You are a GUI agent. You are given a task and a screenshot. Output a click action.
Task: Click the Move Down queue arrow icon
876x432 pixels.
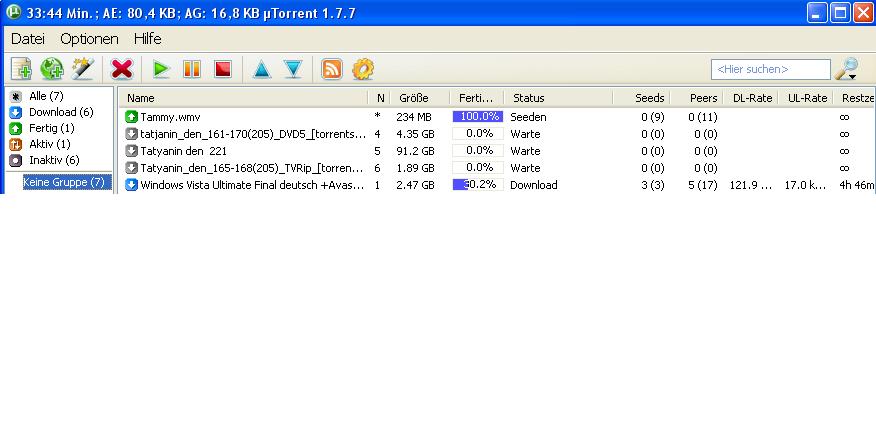[x=293, y=69]
